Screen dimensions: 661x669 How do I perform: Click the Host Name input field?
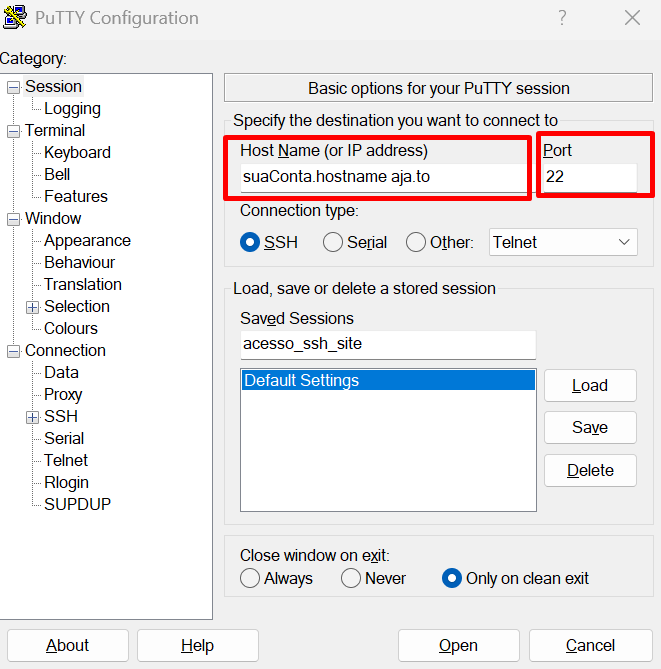click(x=382, y=178)
